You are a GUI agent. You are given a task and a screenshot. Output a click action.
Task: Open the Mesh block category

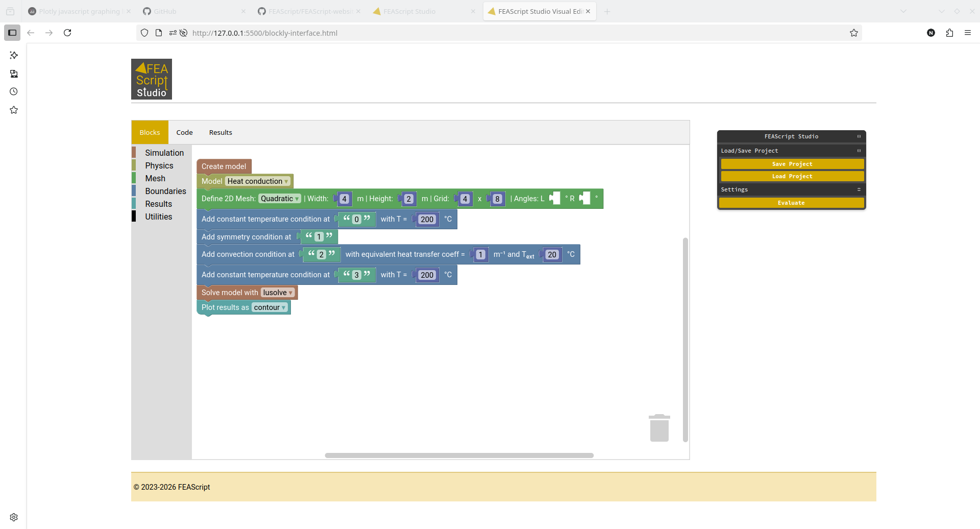coord(155,178)
